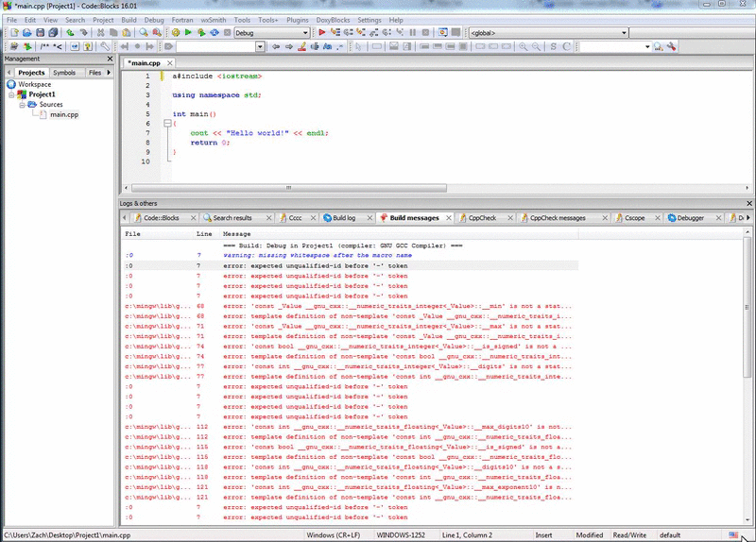Close the Logs & others panel
Viewport: 756px width, 542px height.
click(x=749, y=203)
